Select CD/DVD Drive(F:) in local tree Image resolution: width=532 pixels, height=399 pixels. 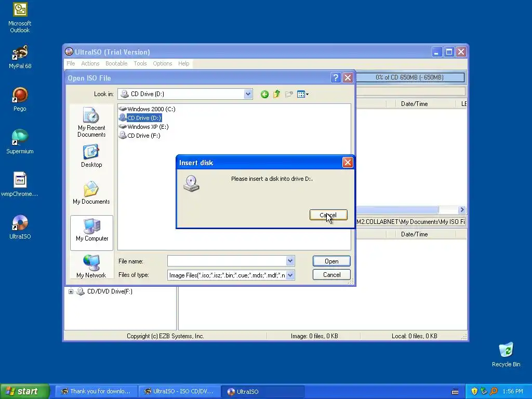(x=110, y=291)
